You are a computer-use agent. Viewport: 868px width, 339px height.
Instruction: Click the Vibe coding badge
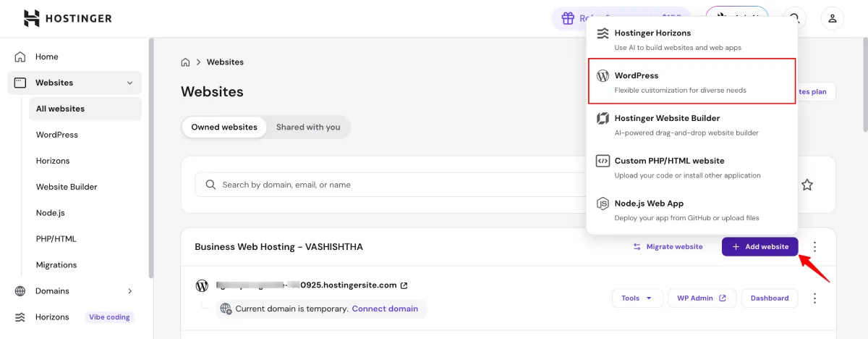coord(111,317)
